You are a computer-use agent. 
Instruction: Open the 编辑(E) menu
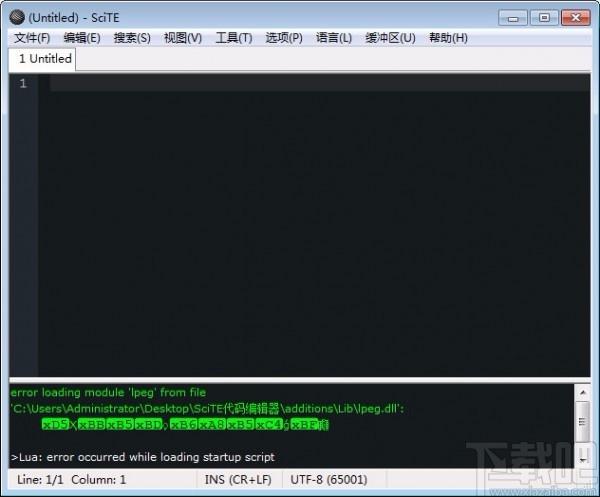pyautogui.click(x=82, y=38)
